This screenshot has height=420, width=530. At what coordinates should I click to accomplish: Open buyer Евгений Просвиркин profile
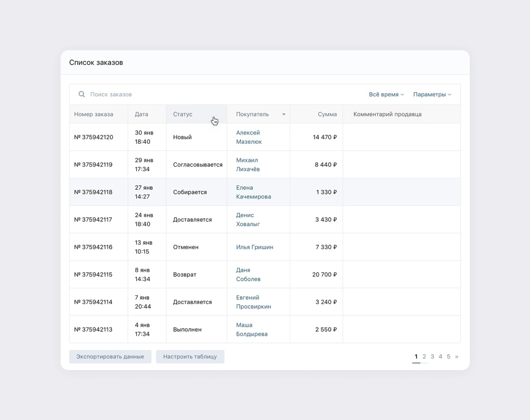tap(253, 302)
